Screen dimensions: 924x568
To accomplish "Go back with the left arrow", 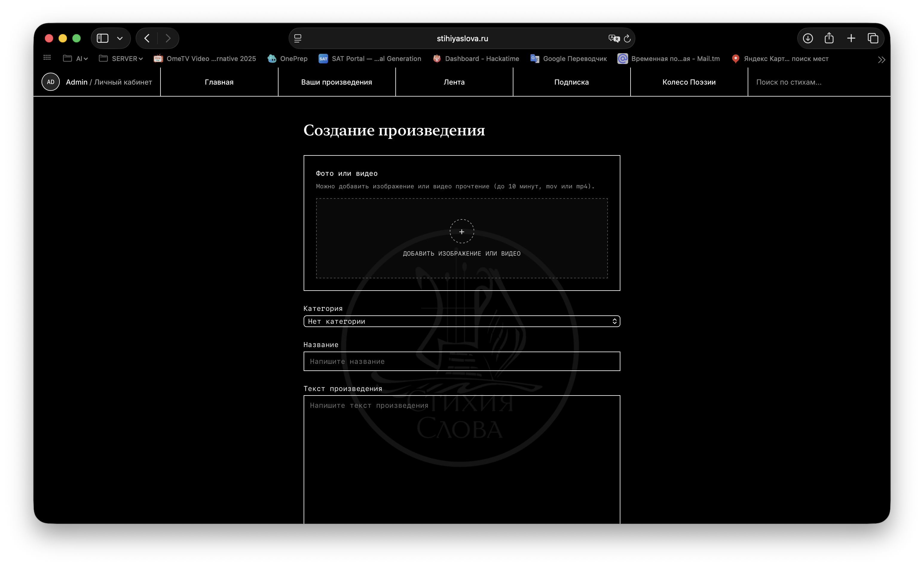I will [147, 38].
